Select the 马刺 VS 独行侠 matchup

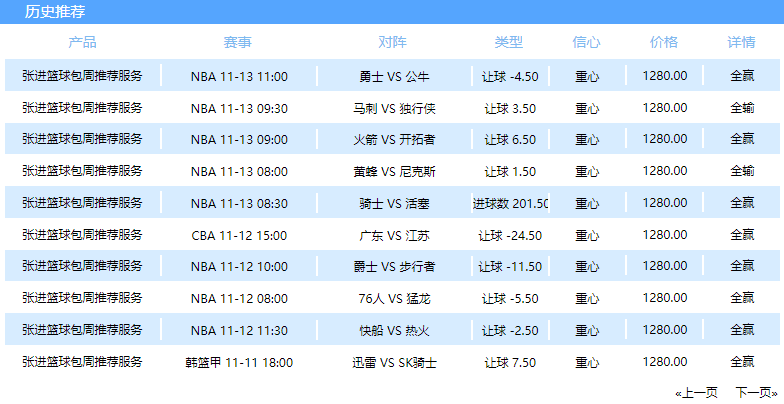point(394,108)
